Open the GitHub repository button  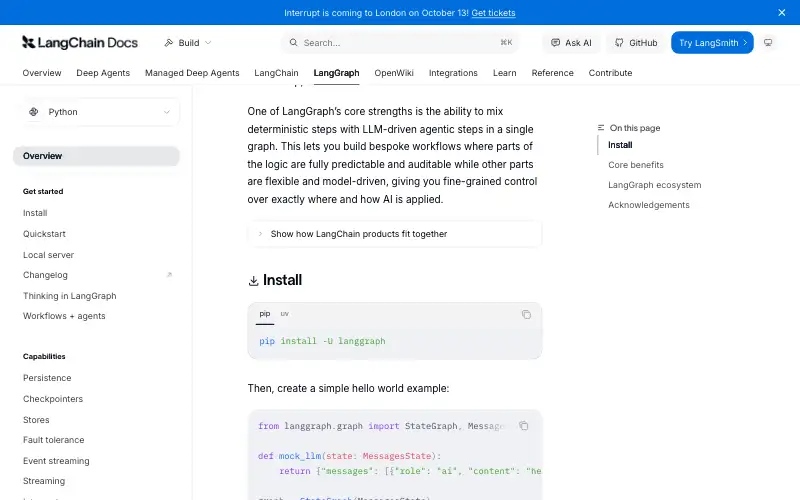click(636, 43)
